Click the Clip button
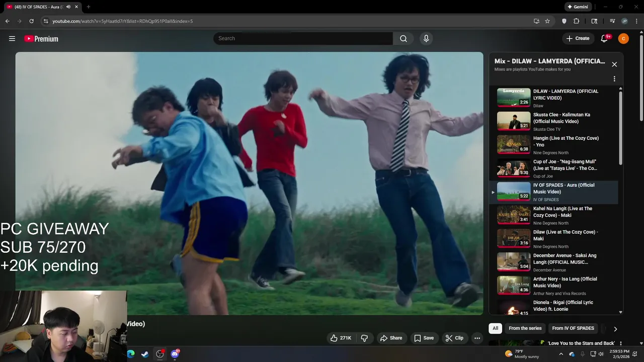The height and width of the screenshot is (362, 644). [x=454, y=338]
